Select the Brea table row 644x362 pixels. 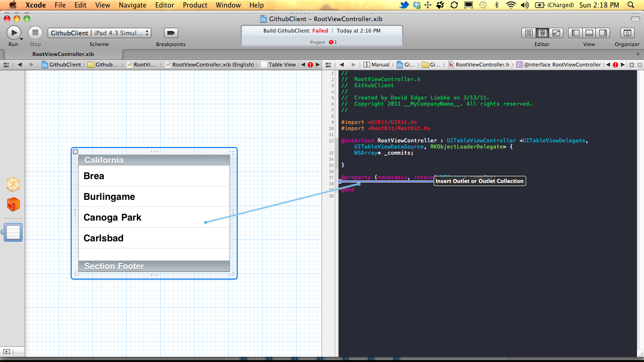[x=154, y=176]
